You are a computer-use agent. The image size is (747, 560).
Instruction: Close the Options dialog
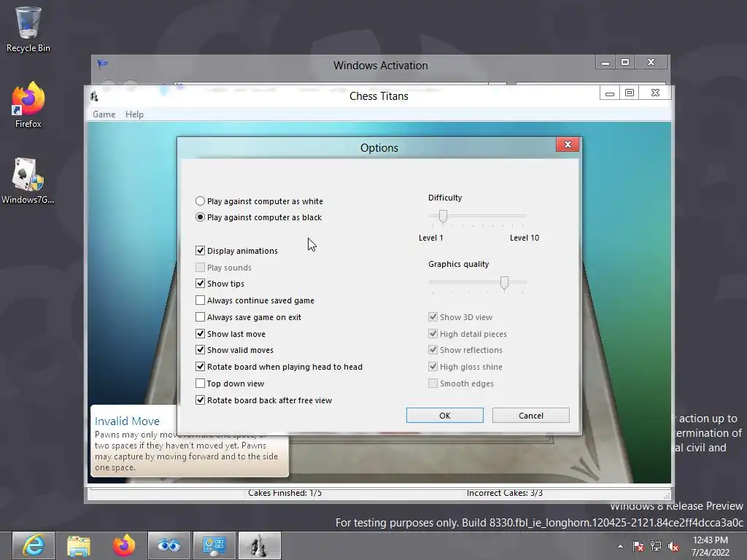[568, 145]
